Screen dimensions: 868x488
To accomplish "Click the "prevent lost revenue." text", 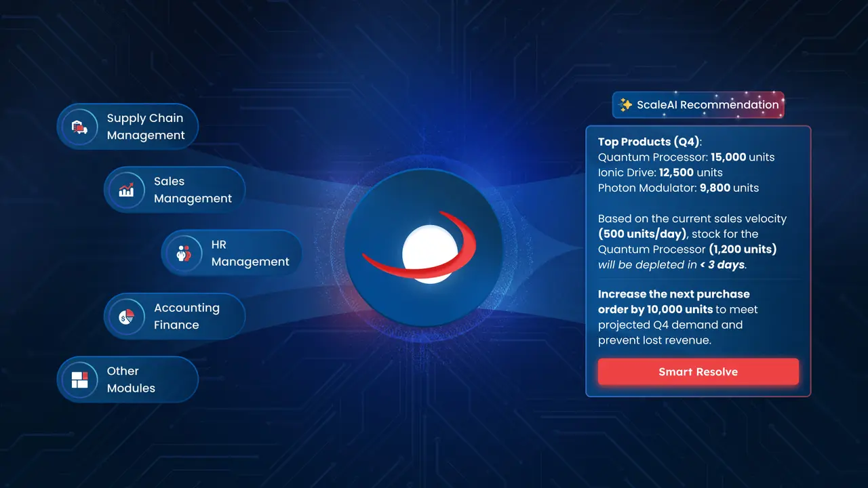I will [654, 340].
